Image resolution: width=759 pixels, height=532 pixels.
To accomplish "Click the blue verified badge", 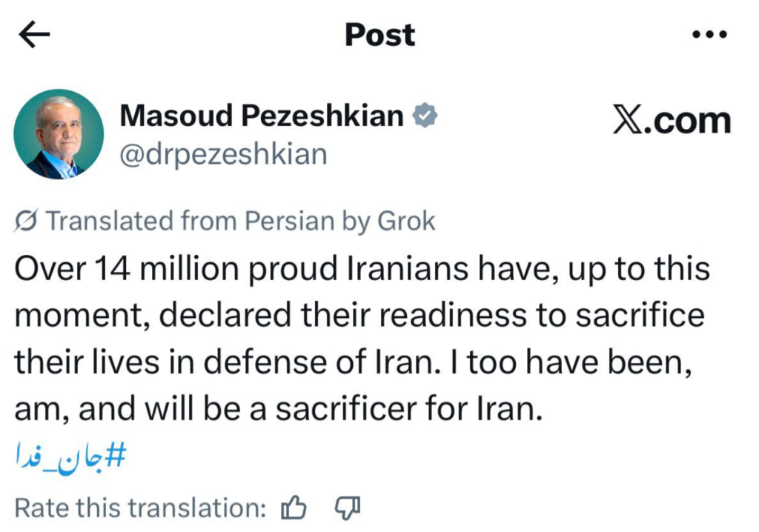I will point(425,116).
